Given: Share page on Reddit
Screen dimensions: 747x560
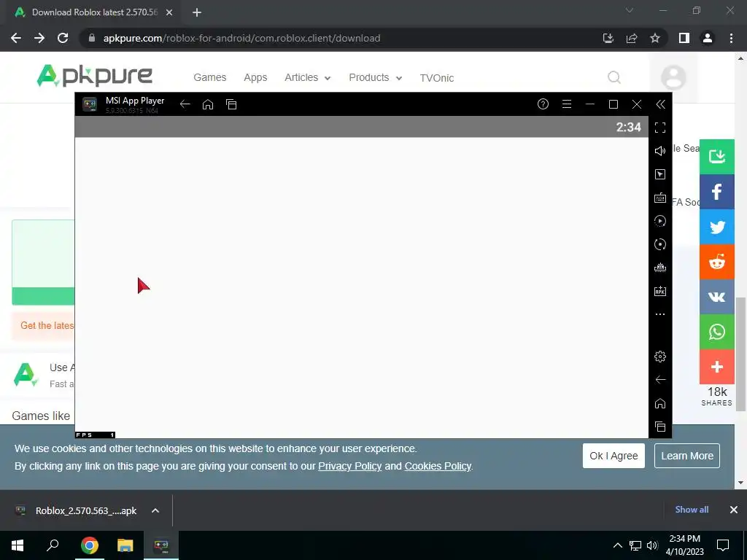Looking at the screenshot, I should coord(717,262).
